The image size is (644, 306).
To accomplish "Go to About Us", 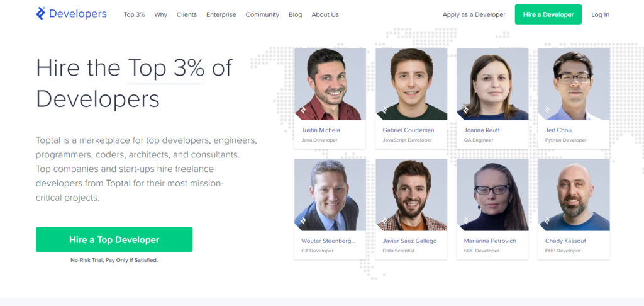I will [x=325, y=15].
